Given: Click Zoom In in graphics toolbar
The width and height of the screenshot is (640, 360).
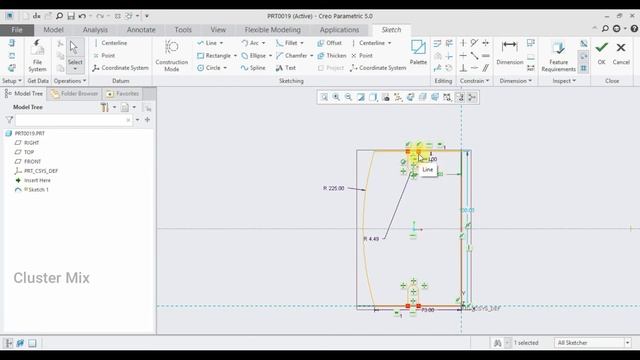Looking at the screenshot, I should click(x=336, y=97).
